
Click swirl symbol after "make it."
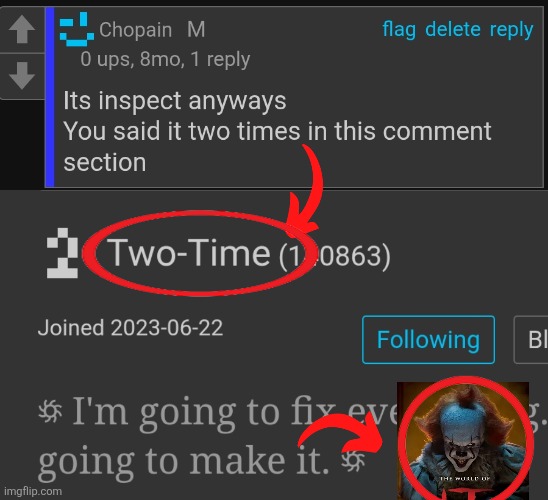353,461
